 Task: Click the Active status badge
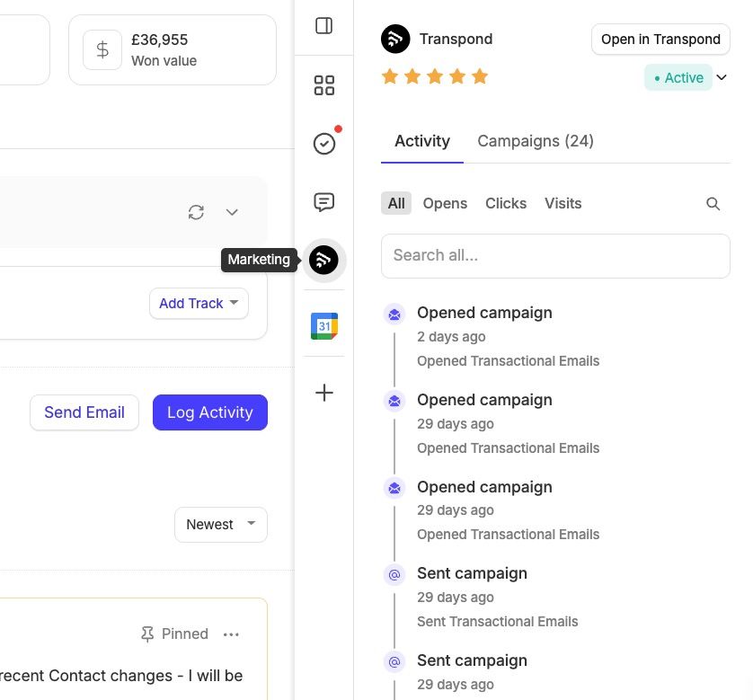tap(678, 78)
